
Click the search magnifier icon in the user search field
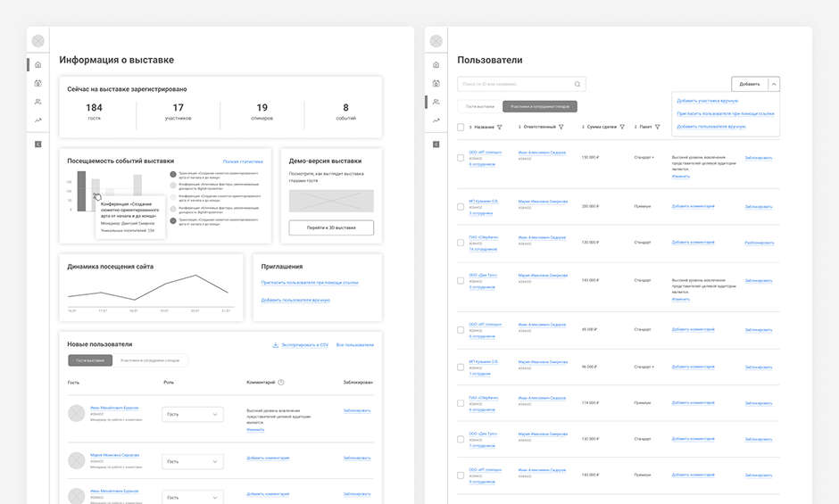click(577, 84)
